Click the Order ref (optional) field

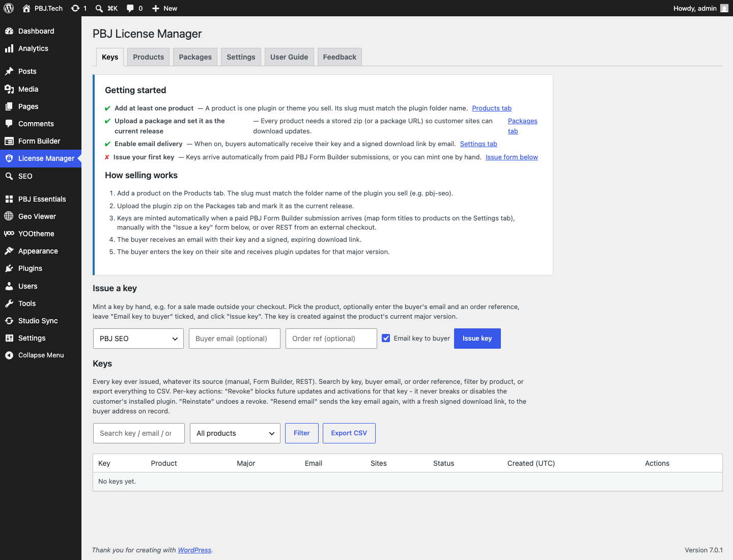tap(331, 339)
